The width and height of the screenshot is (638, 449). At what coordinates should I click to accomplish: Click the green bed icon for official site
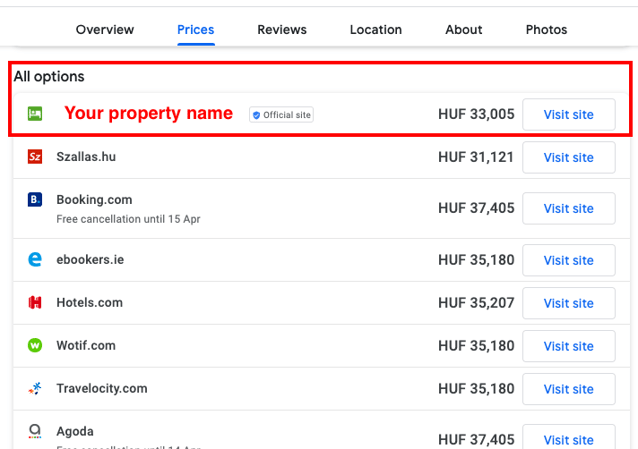pos(35,114)
